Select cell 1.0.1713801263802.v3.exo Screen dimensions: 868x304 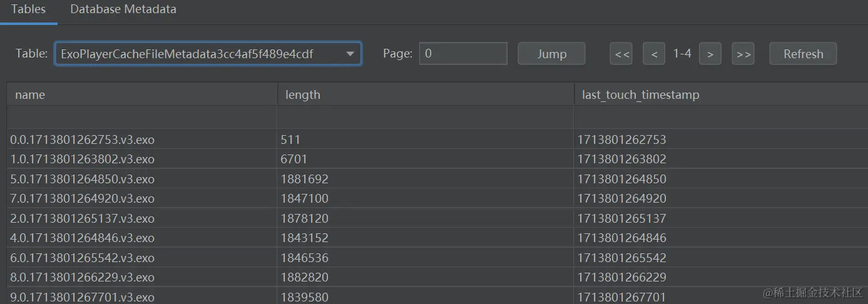pyautogui.click(x=142, y=159)
